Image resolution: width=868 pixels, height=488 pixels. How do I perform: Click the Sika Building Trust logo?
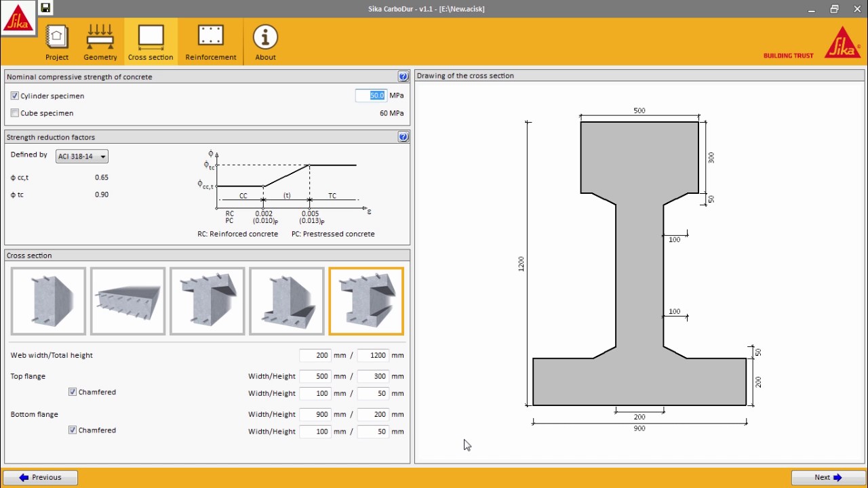(x=812, y=43)
